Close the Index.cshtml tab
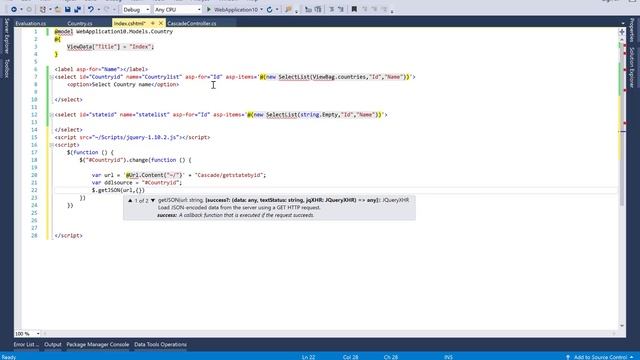The width and height of the screenshot is (640, 360). (x=161, y=23)
